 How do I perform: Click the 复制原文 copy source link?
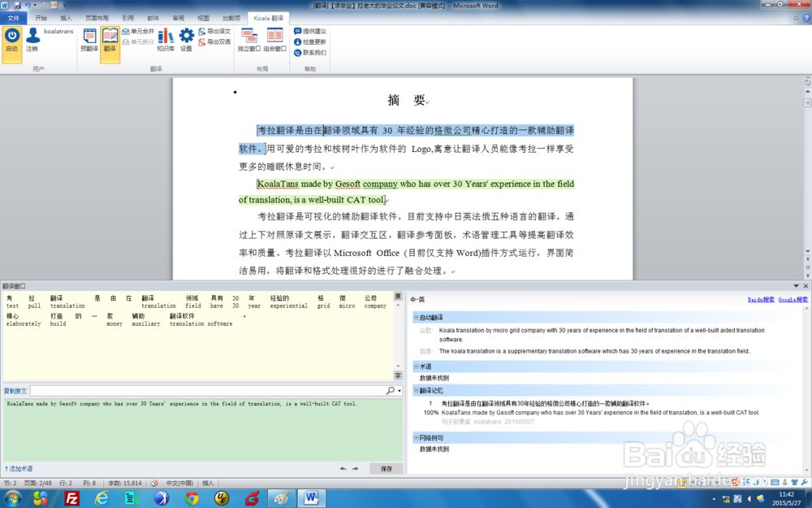click(x=15, y=391)
